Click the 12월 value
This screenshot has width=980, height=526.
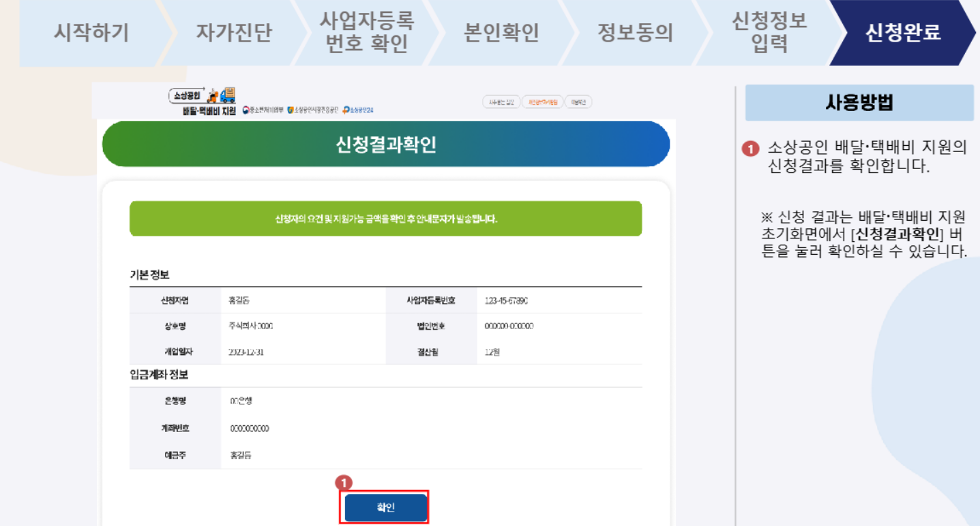coord(492,352)
